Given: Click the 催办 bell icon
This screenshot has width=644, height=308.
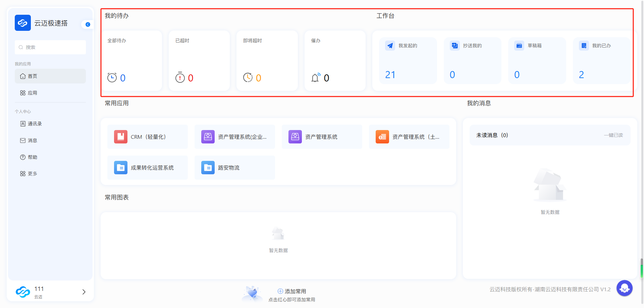Looking at the screenshot, I should [316, 78].
